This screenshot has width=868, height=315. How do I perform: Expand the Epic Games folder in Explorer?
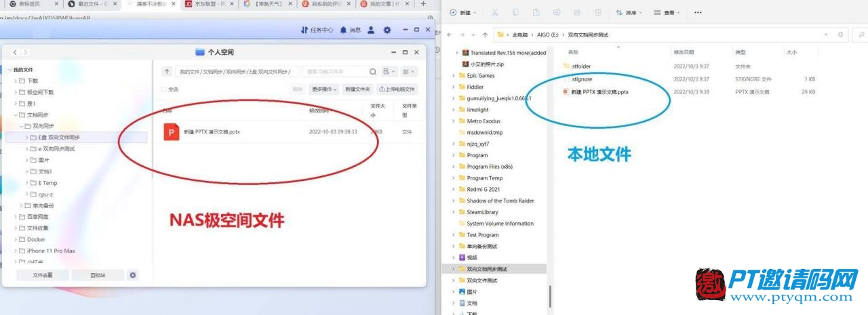(454, 76)
